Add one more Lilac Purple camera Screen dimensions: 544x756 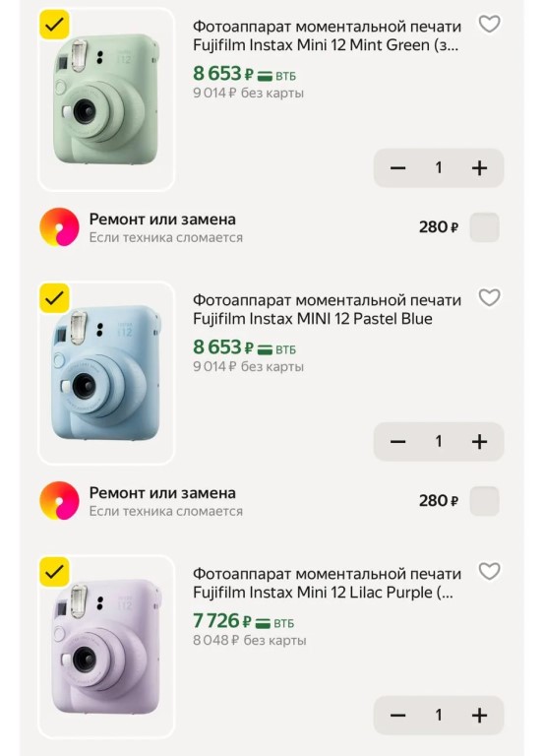[479, 715]
